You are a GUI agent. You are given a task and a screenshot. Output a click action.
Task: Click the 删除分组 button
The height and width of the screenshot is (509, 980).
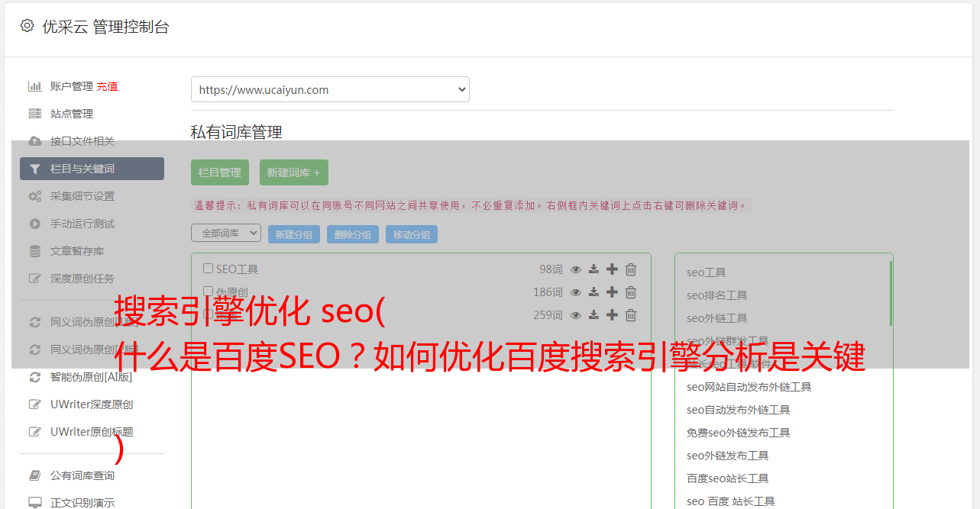point(353,234)
